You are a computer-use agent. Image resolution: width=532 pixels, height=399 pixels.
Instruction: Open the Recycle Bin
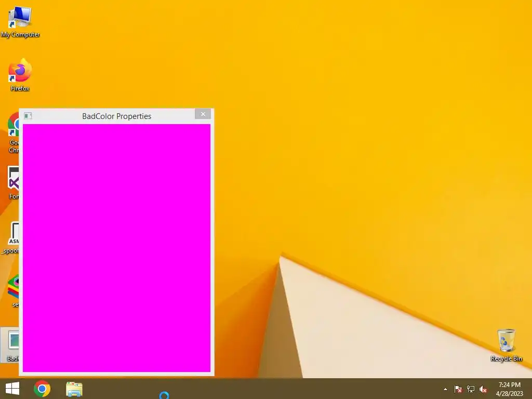pos(506,345)
